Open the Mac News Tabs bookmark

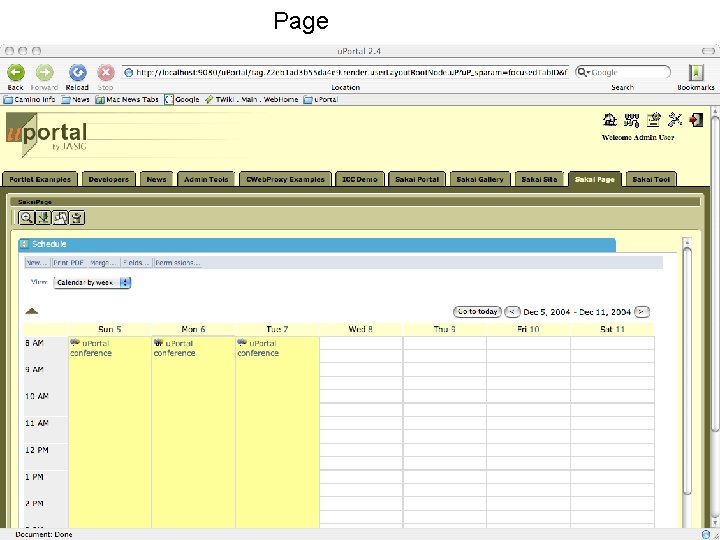[127, 99]
